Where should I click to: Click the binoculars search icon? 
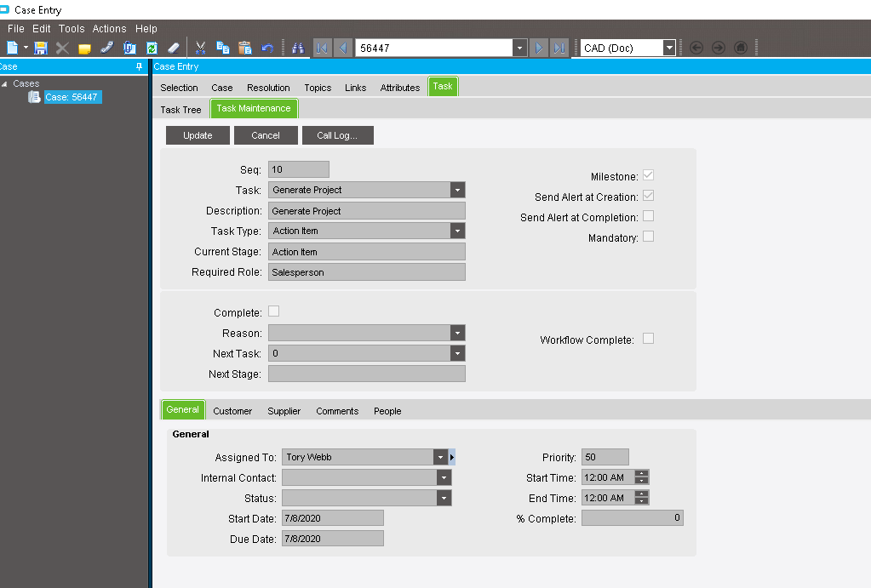(298, 49)
